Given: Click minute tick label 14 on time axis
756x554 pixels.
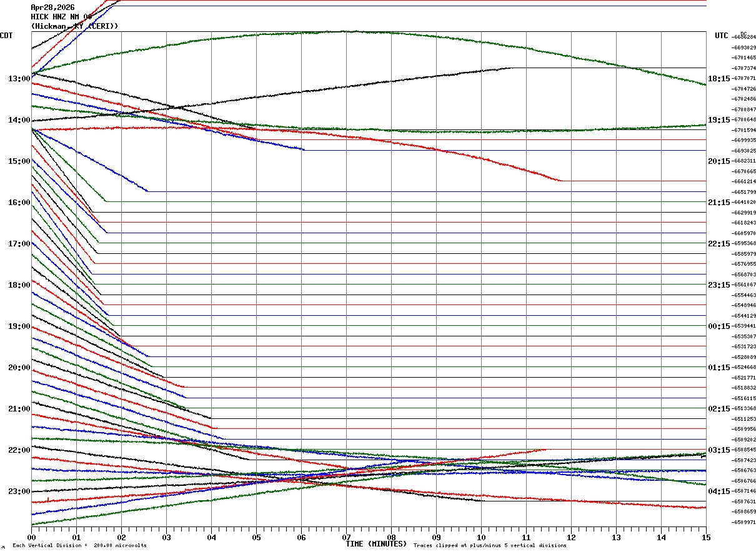Looking at the screenshot, I should pyautogui.click(x=661, y=537).
